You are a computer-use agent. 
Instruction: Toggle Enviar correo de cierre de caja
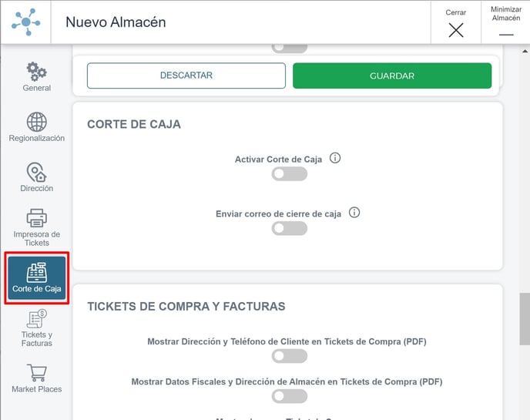[x=290, y=228]
